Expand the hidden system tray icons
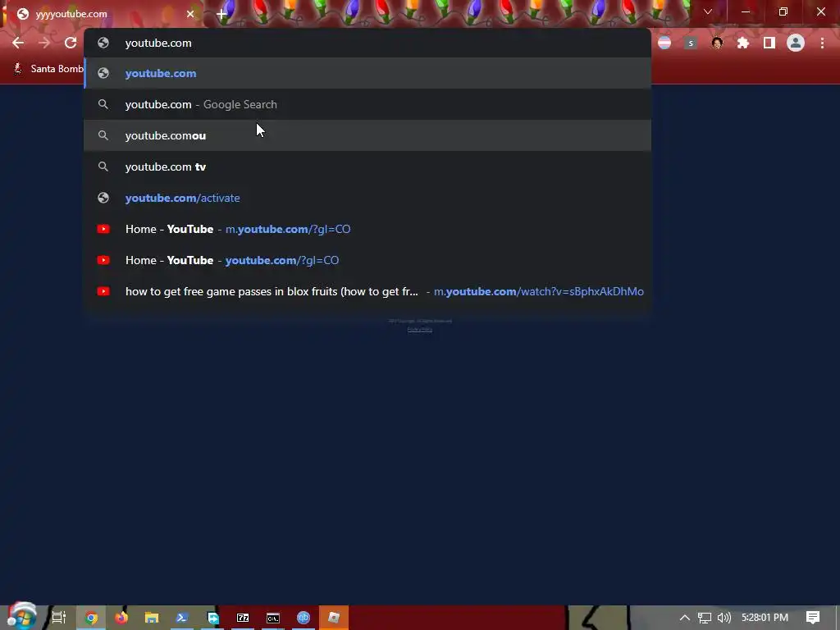The height and width of the screenshot is (630, 840). point(685,618)
